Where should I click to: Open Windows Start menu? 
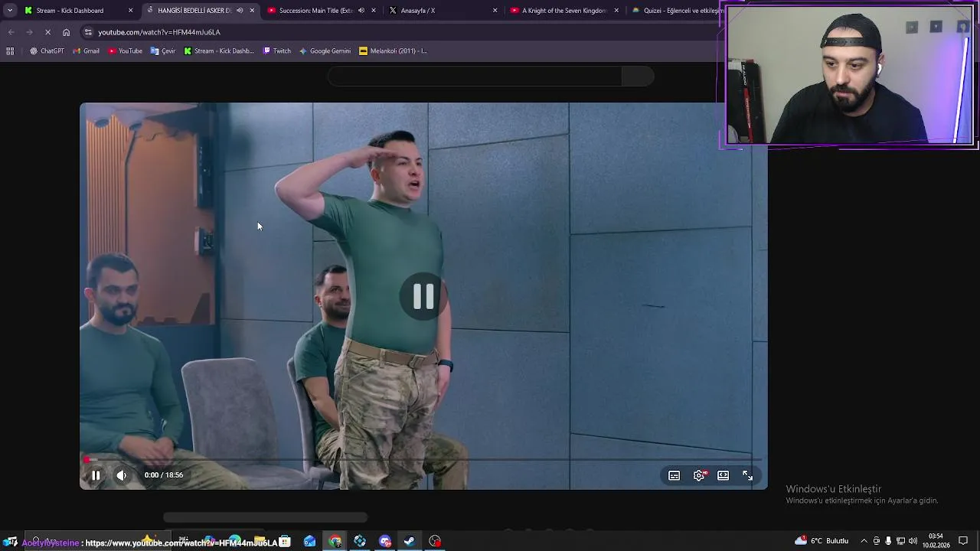pyautogui.click(x=11, y=542)
